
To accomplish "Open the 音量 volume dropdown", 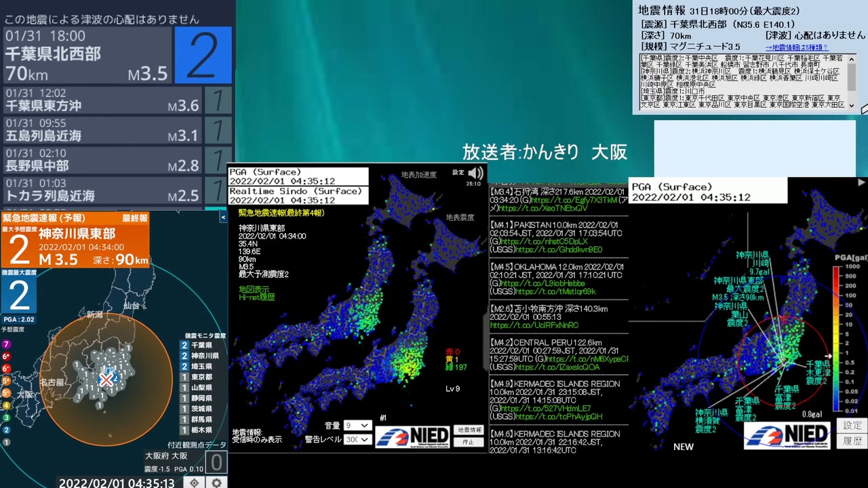I will [x=357, y=426].
